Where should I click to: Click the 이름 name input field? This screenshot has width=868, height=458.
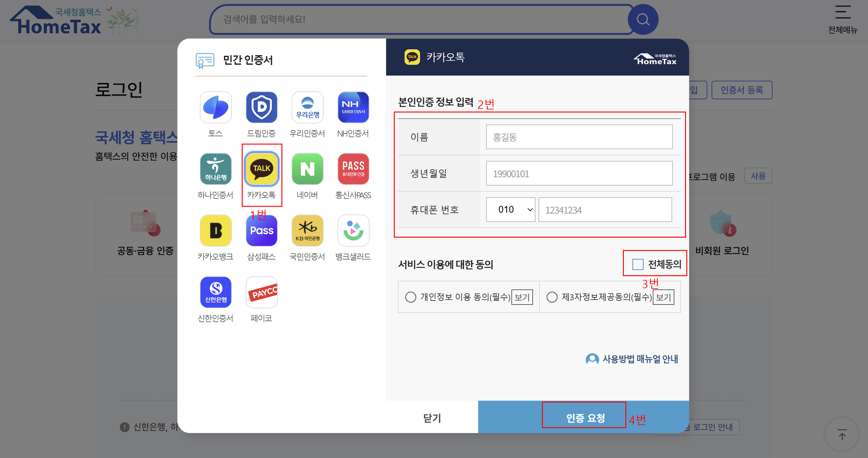pos(579,137)
